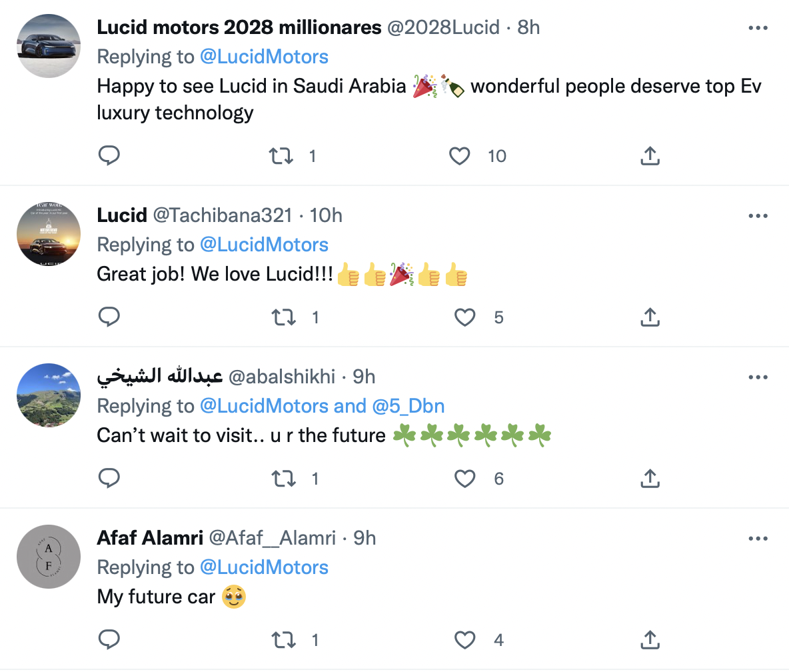Image resolution: width=789 pixels, height=672 pixels.
Task: Share the tweet from @abalshikhi
Action: (650, 478)
